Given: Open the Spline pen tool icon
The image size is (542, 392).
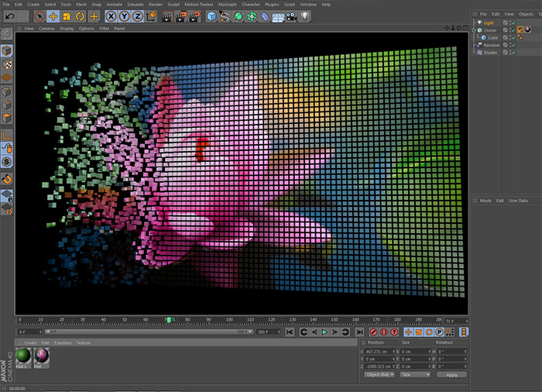Looking at the screenshot, I should point(225,16).
